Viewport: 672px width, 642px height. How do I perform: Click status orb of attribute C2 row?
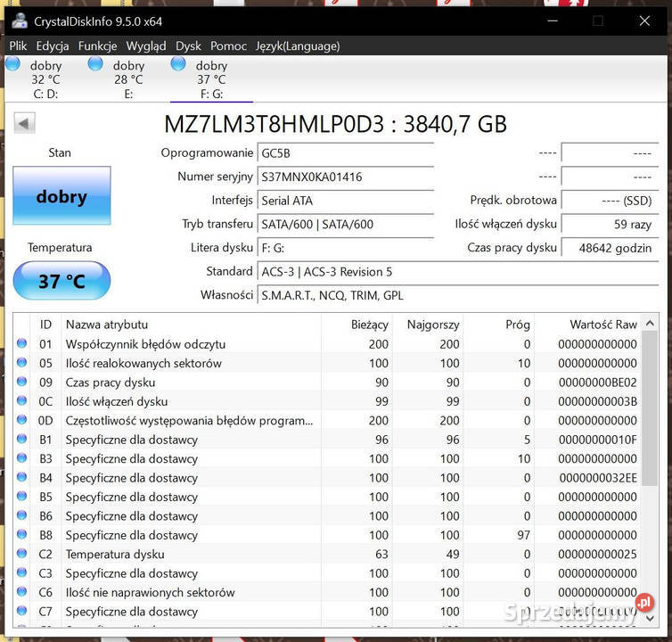pos(22,553)
